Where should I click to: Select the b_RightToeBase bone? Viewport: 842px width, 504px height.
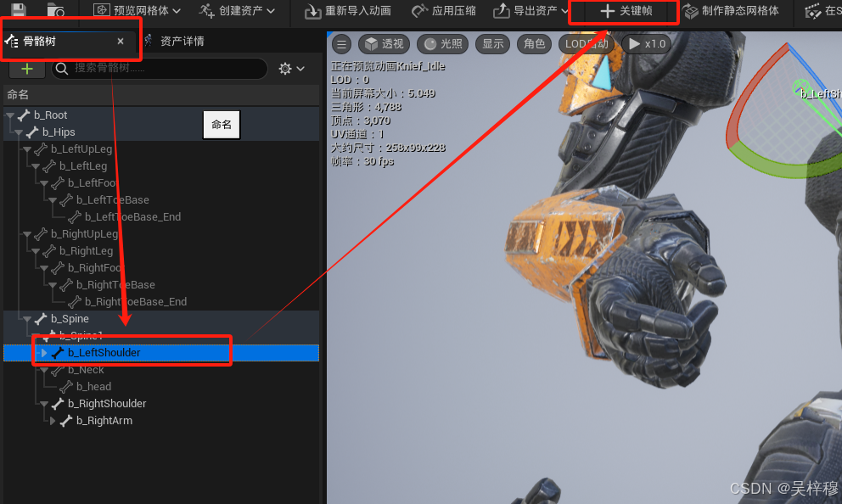(x=115, y=285)
